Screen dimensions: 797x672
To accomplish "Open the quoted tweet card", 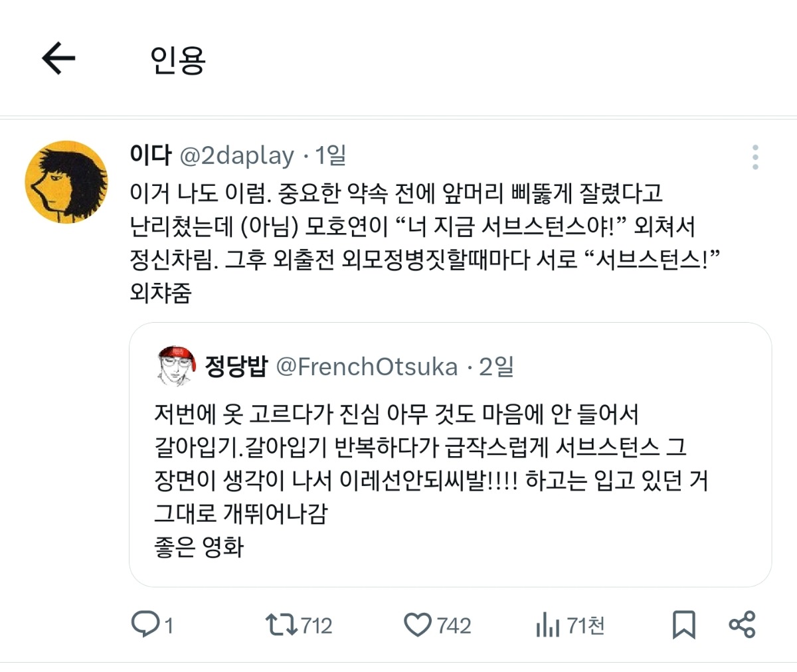I will pyautogui.click(x=450, y=478).
